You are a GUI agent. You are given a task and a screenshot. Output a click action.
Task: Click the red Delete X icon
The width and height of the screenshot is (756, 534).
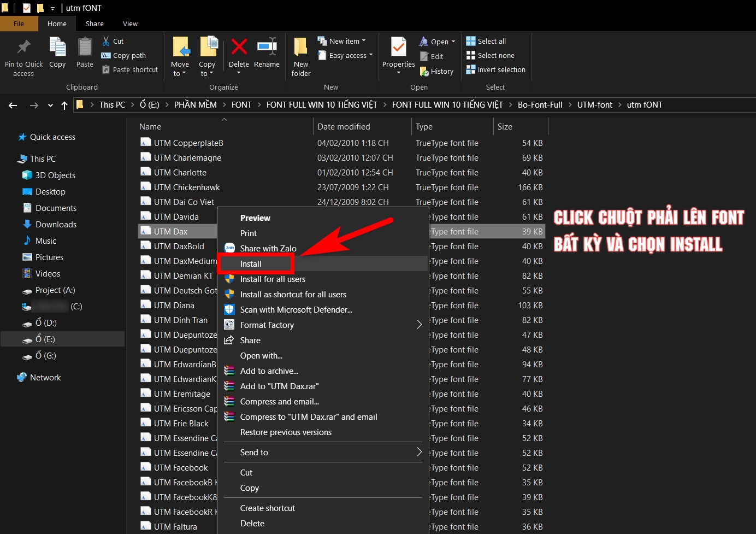point(239,46)
